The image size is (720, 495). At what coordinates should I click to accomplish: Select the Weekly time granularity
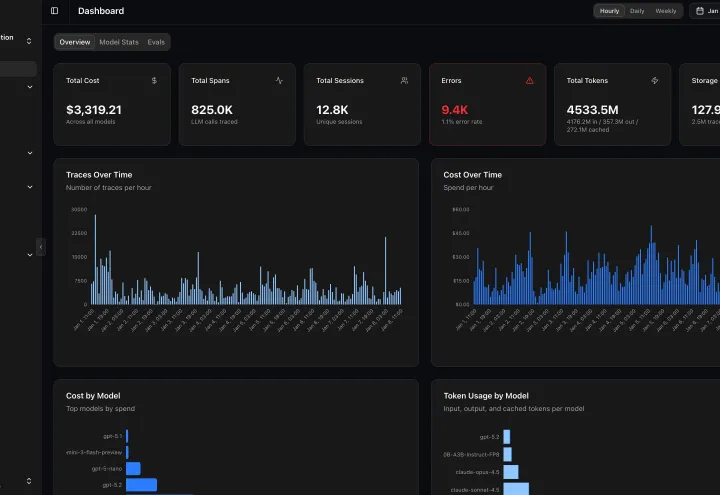tap(665, 11)
